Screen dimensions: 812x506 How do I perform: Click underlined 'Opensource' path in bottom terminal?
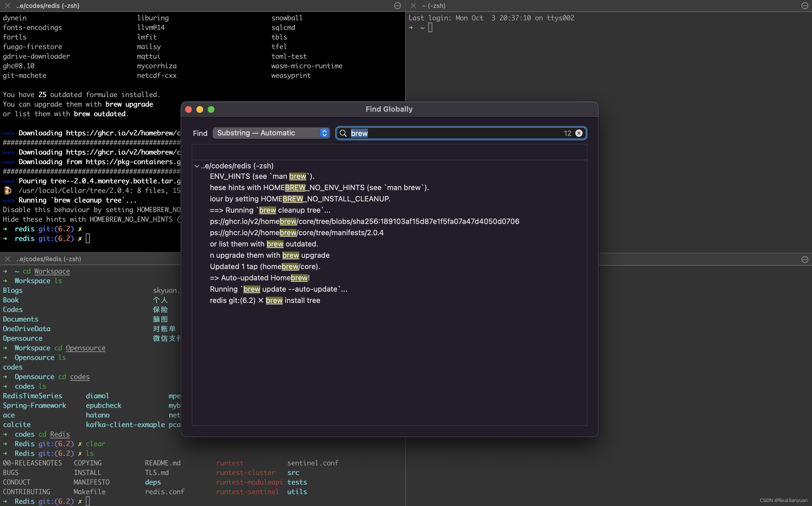pyautogui.click(x=85, y=348)
